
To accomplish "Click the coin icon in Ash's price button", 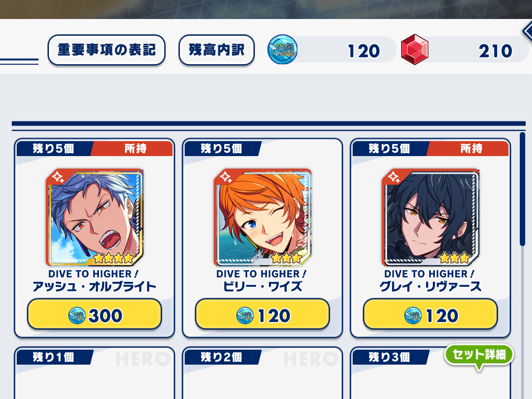I will tap(77, 316).
